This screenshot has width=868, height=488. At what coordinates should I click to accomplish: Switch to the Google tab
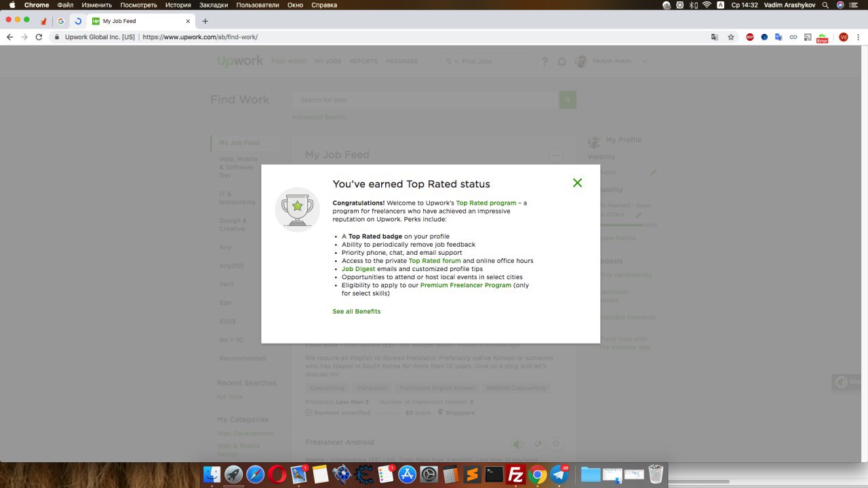coord(61,21)
